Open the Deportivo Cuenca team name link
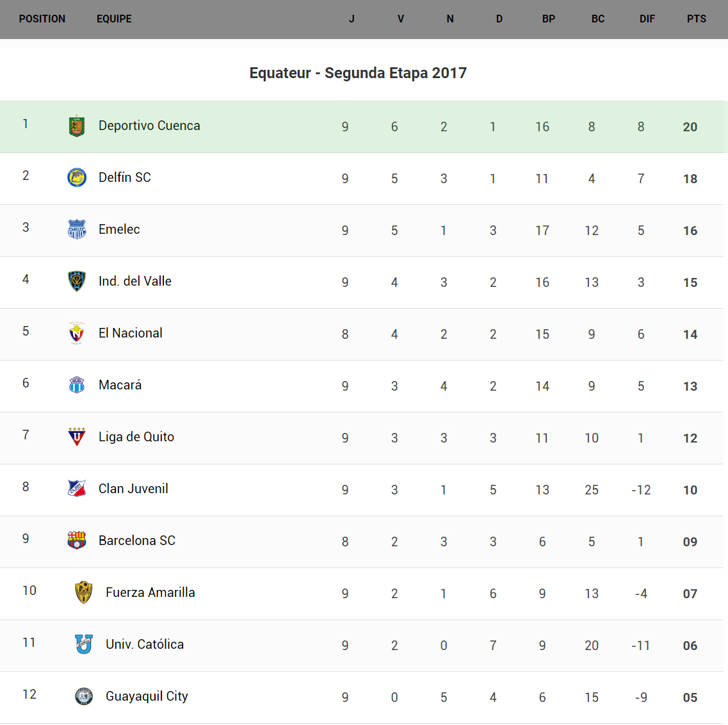Viewport: 728px width, 725px height. pos(149,126)
